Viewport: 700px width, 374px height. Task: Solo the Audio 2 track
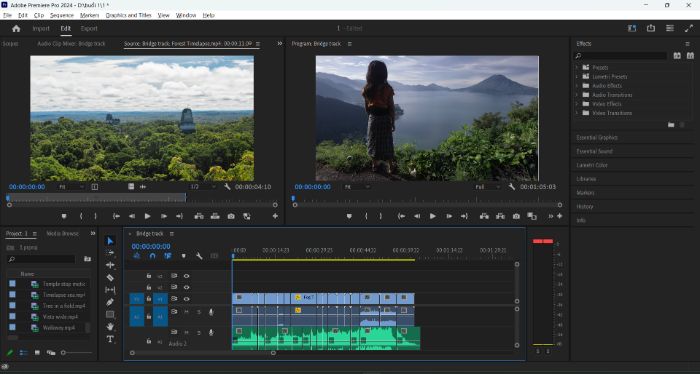[199, 332]
